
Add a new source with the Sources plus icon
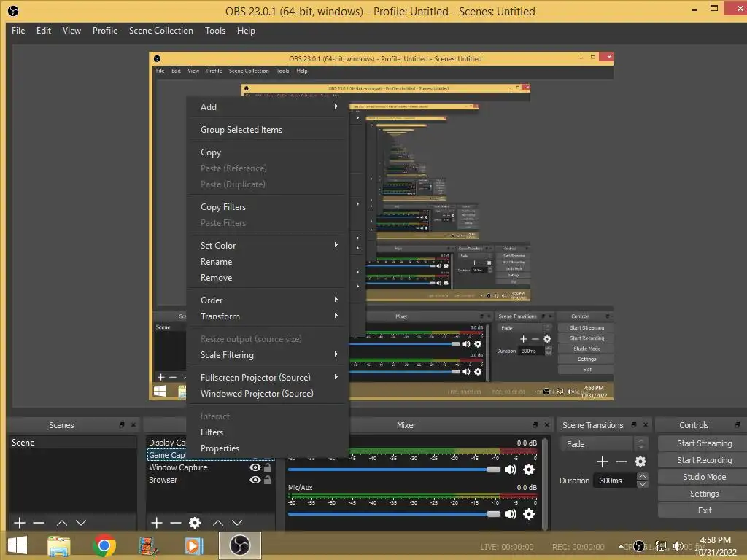[157, 523]
